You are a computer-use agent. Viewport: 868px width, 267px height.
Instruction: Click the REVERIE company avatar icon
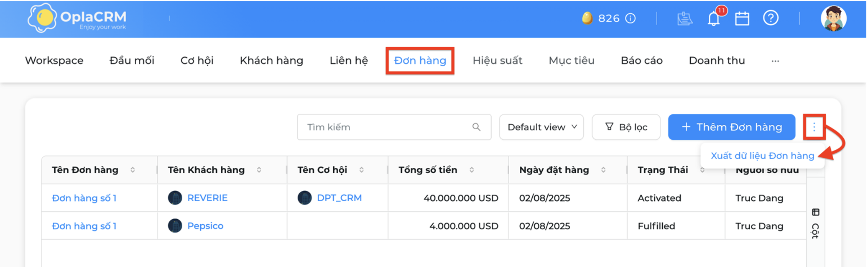[175, 198]
